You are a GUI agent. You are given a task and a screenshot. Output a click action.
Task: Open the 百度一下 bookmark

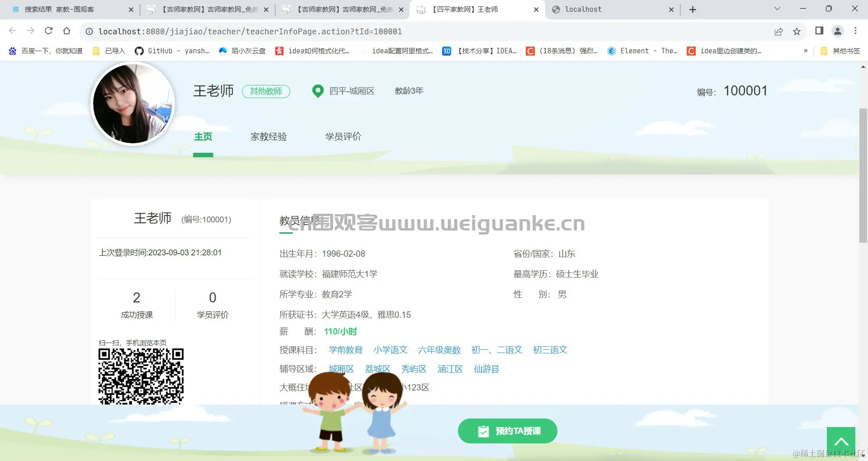click(x=46, y=51)
